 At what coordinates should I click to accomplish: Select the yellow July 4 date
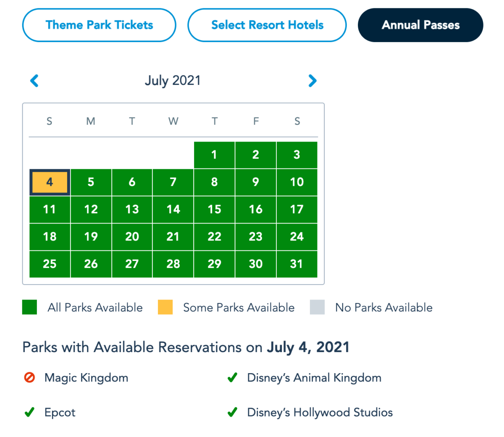(x=50, y=182)
